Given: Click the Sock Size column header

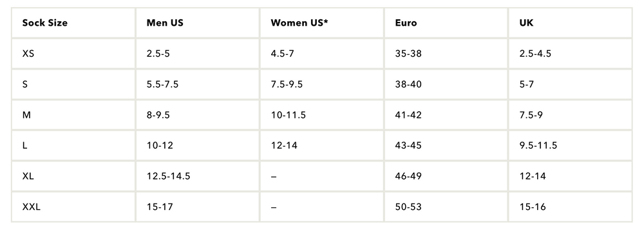Looking at the screenshot, I should tap(73, 23).
